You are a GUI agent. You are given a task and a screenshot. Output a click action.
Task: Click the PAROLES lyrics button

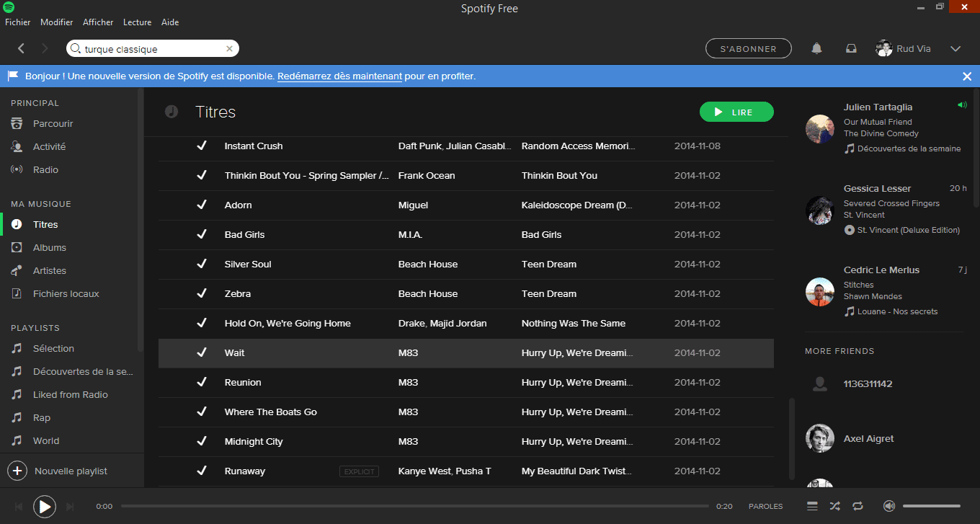tap(766, 506)
